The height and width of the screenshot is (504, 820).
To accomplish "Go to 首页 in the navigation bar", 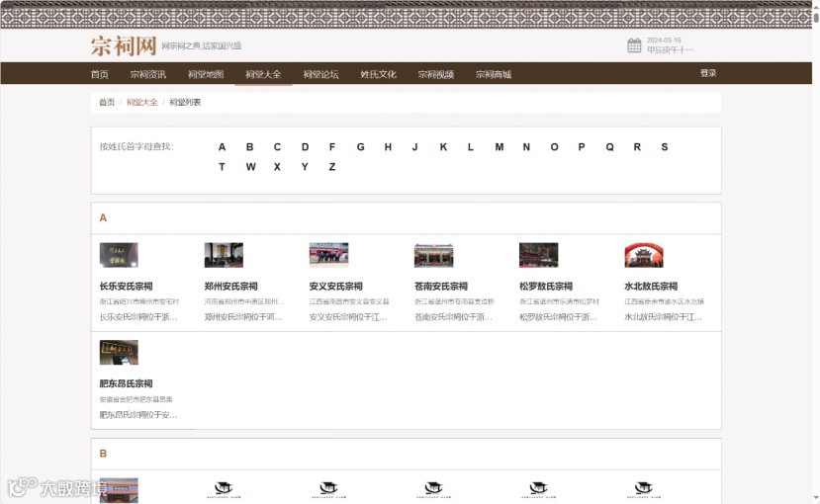I will click(x=99, y=74).
